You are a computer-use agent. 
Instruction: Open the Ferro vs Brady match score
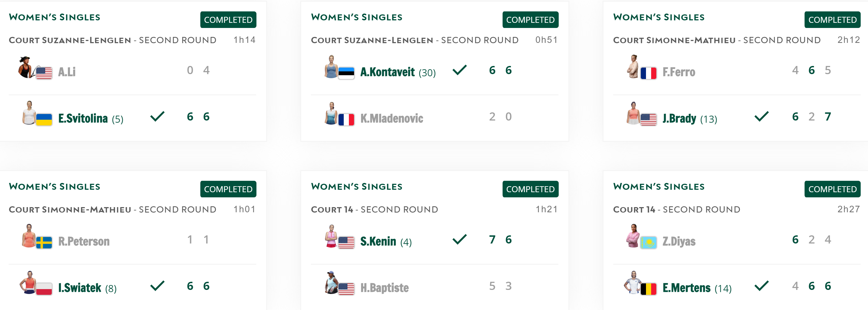[x=811, y=93]
